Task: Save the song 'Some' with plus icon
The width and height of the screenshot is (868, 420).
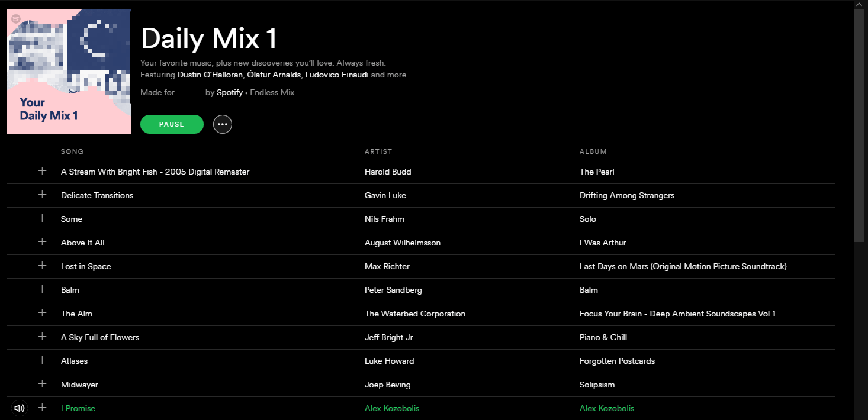Action: click(42, 218)
